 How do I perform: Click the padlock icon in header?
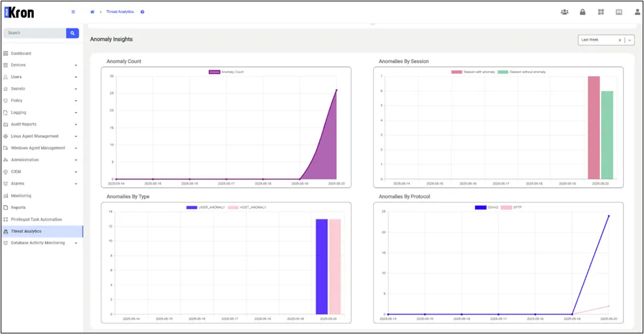(582, 12)
